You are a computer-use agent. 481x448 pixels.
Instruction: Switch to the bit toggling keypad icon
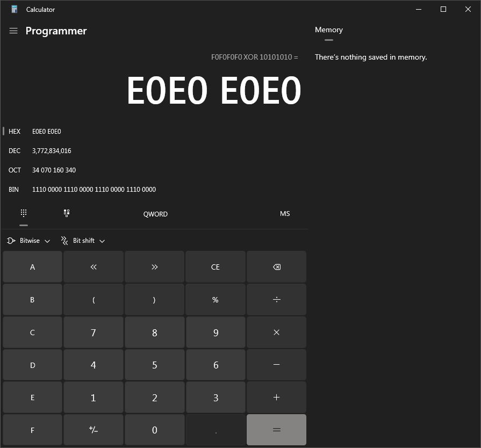pyautogui.click(x=67, y=213)
